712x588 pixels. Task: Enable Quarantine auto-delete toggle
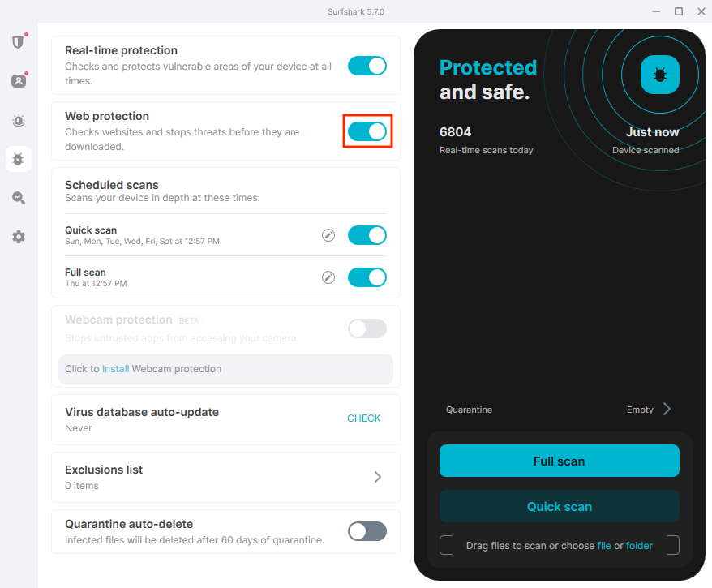point(367,531)
